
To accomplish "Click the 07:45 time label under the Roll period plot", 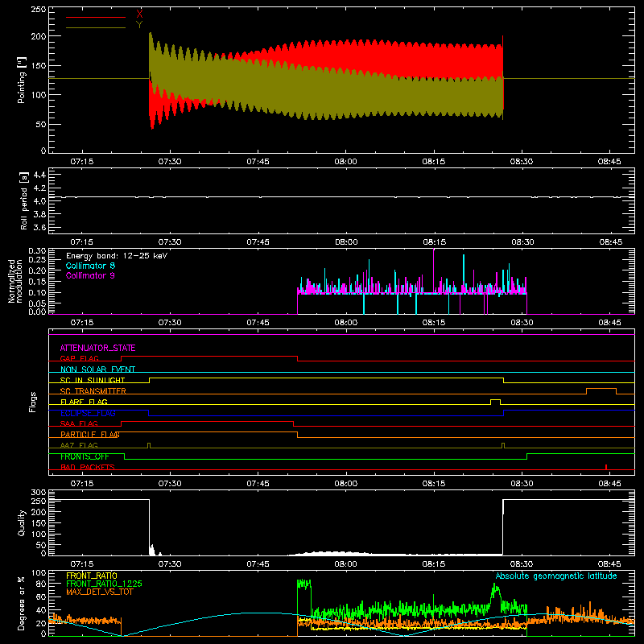I will click(x=258, y=242).
